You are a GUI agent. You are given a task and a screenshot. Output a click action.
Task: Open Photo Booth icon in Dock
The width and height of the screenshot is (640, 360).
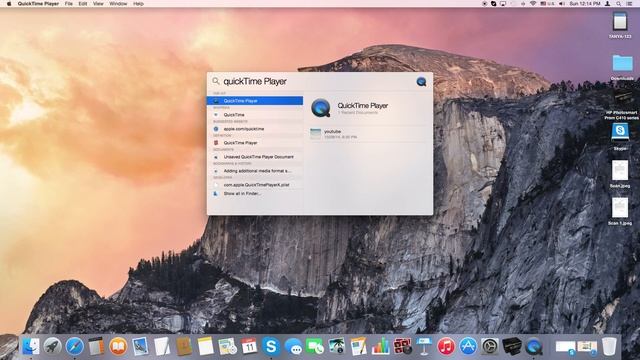pyautogui.click(x=402, y=347)
